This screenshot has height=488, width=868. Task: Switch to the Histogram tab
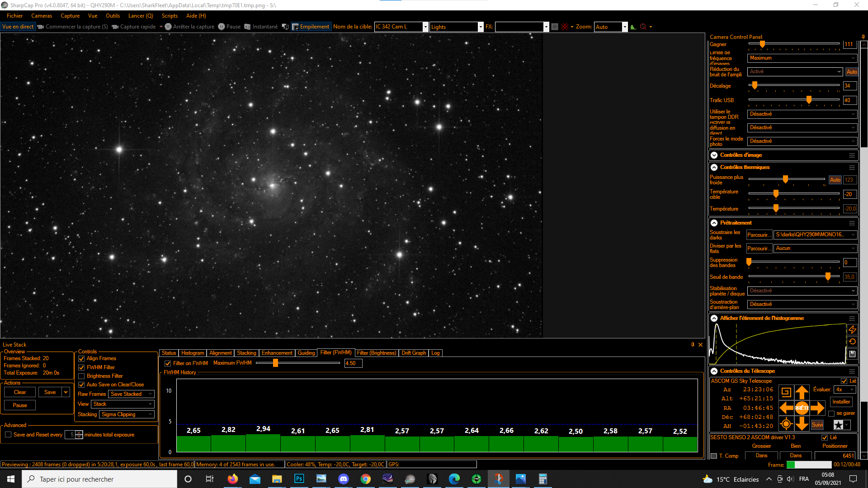click(x=193, y=353)
